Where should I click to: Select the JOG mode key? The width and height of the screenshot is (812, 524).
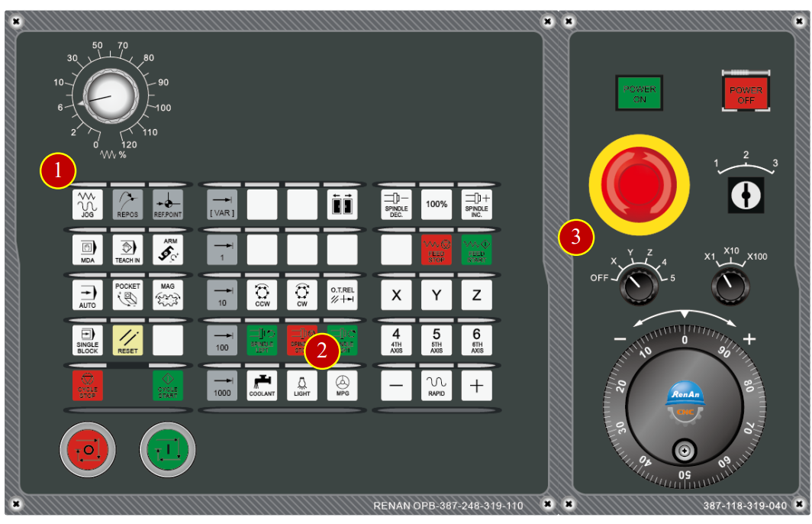click(88, 204)
